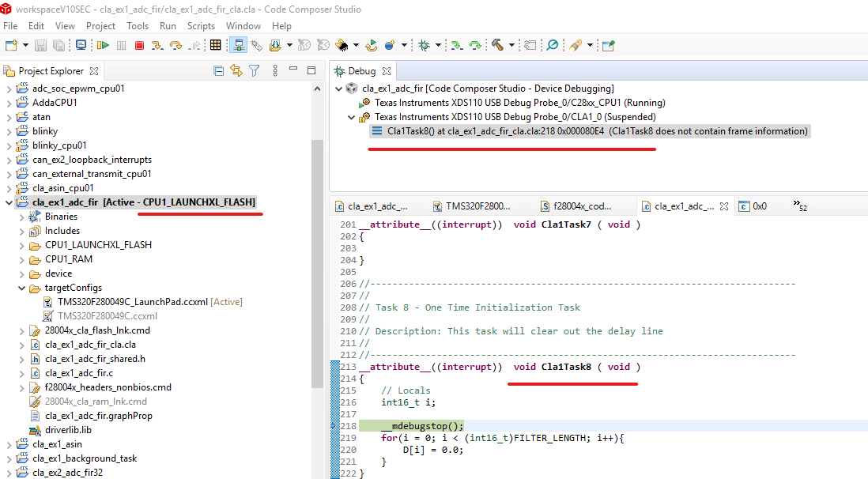
Task: Close the Debug view tab
Action: point(386,71)
